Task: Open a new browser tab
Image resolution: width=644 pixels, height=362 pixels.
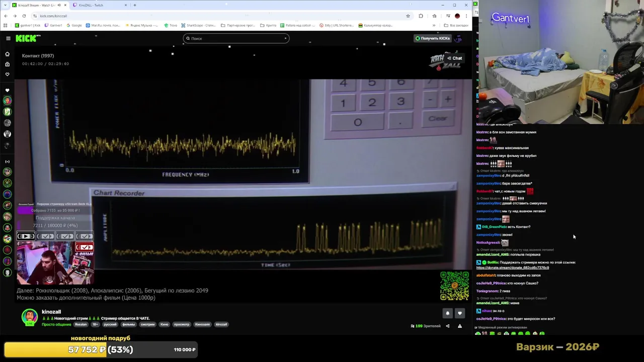Action: pyautogui.click(x=135, y=5)
